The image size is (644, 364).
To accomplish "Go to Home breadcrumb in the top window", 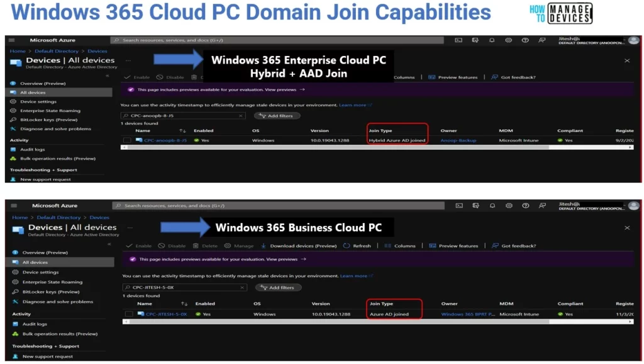I will tap(18, 52).
